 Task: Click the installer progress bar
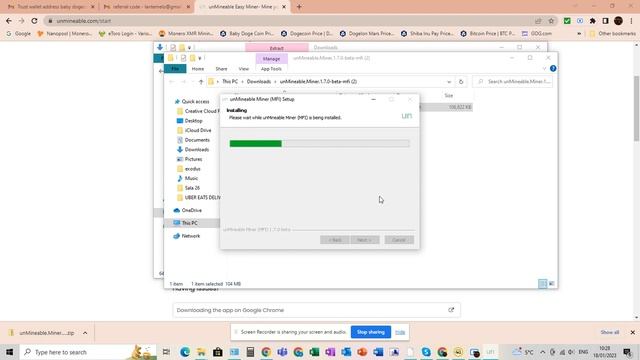[x=319, y=143]
